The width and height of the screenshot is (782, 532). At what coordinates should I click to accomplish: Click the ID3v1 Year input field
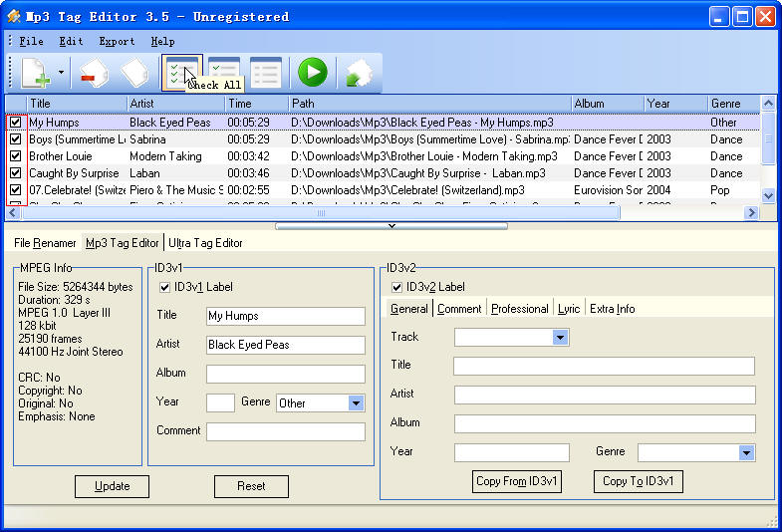point(220,402)
